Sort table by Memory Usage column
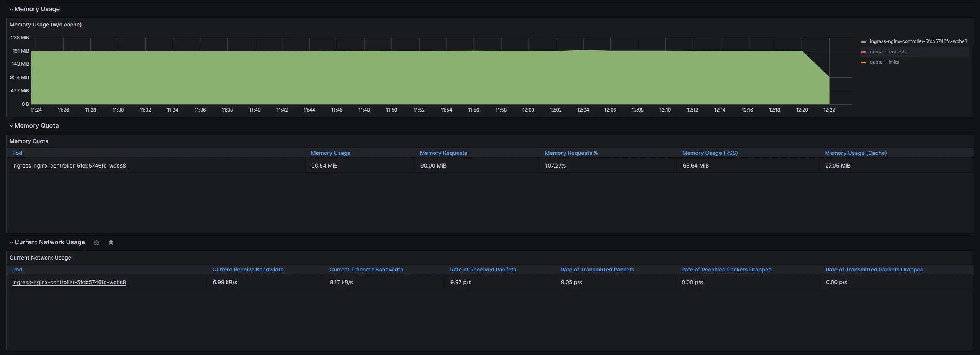 pos(330,153)
